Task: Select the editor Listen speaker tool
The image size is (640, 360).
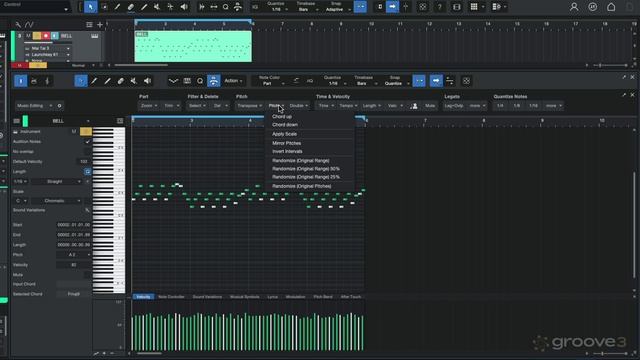Action: click(147, 81)
